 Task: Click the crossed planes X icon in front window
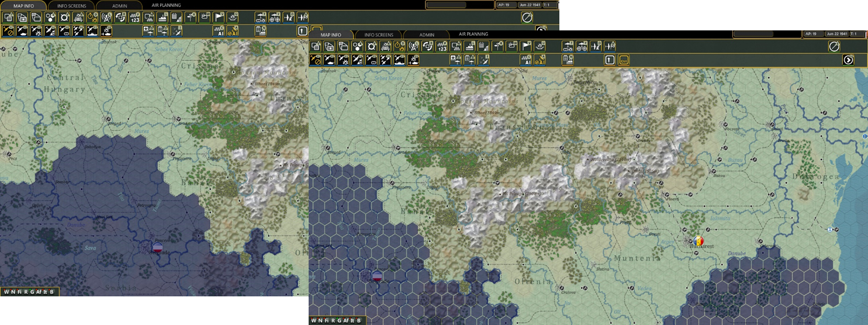tap(483, 60)
